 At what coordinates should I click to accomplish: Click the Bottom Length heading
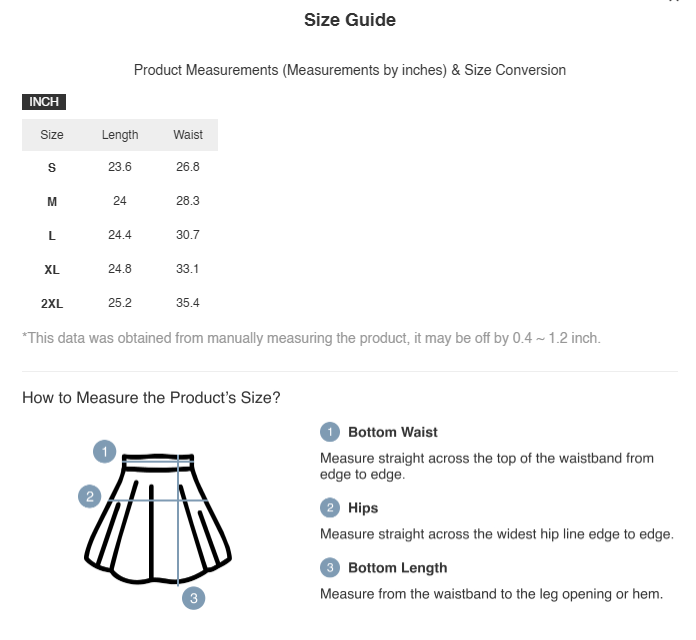point(398,568)
